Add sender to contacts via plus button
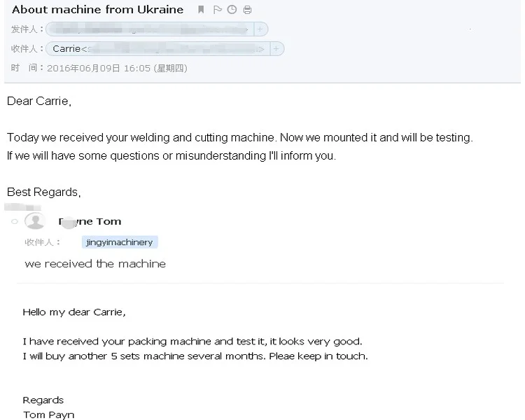 point(260,29)
